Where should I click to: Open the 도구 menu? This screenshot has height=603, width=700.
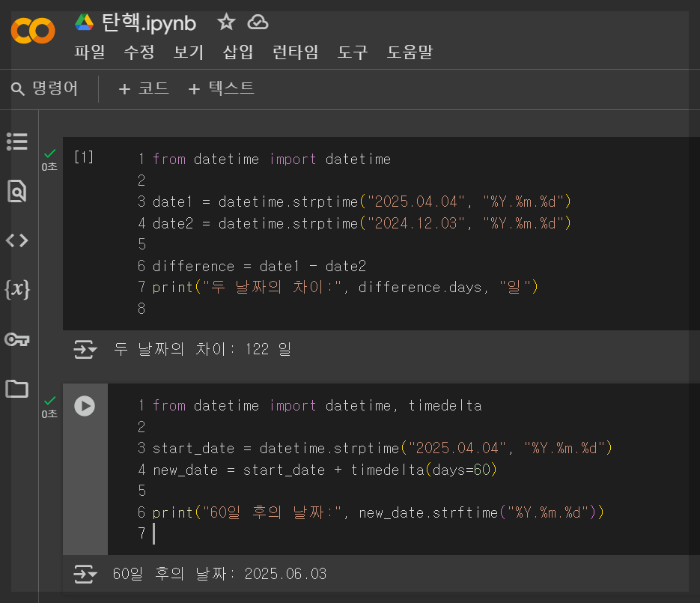tap(352, 52)
